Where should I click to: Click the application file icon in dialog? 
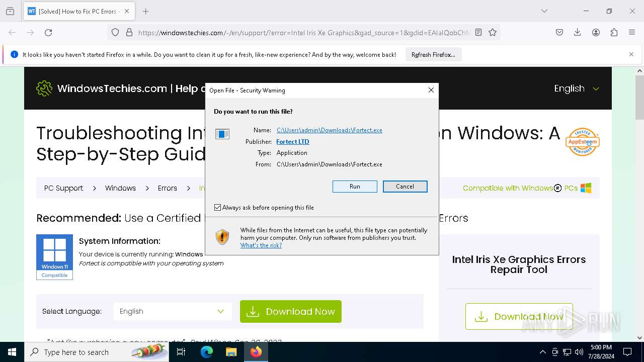point(222,134)
